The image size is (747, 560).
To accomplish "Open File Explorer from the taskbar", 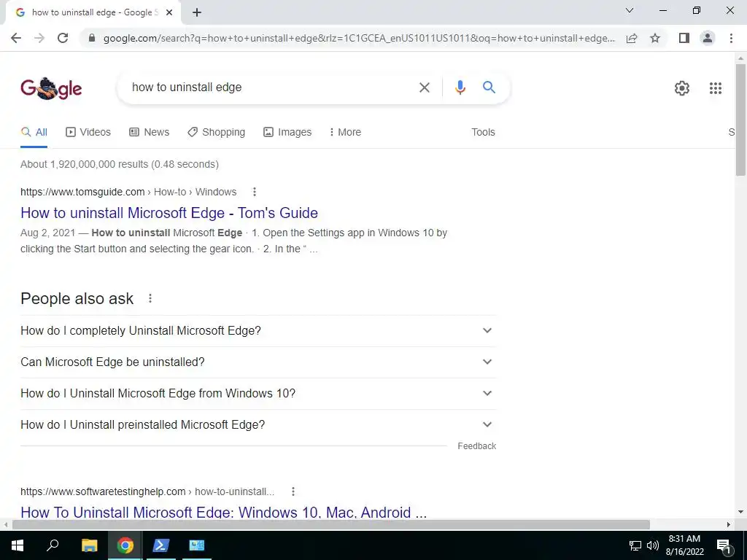I will 89,545.
